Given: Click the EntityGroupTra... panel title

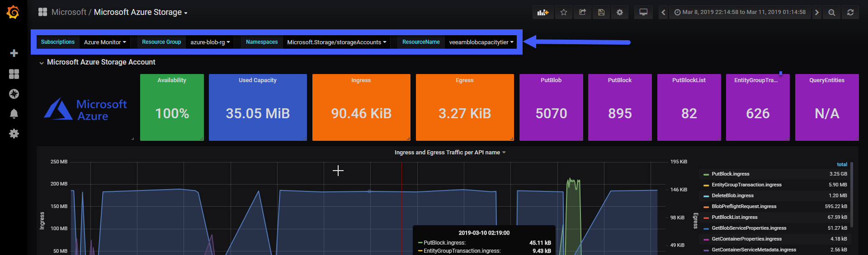Looking at the screenshot, I should tap(756, 80).
